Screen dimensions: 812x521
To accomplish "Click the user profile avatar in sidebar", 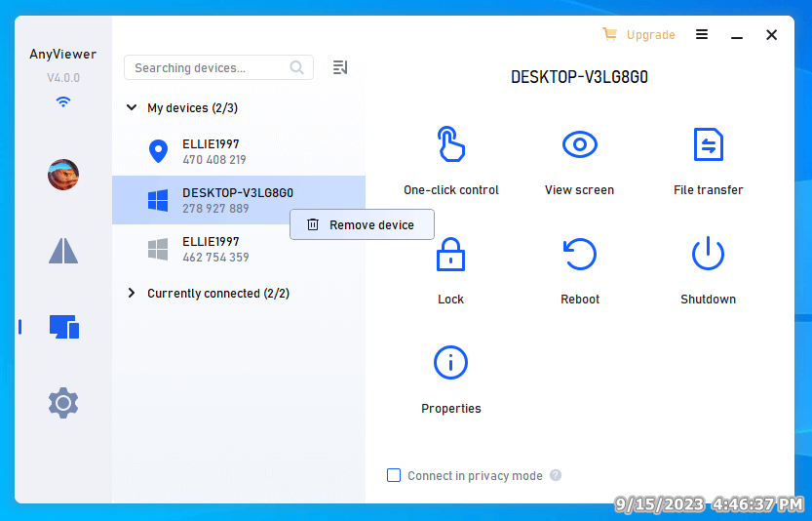I will point(63,175).
